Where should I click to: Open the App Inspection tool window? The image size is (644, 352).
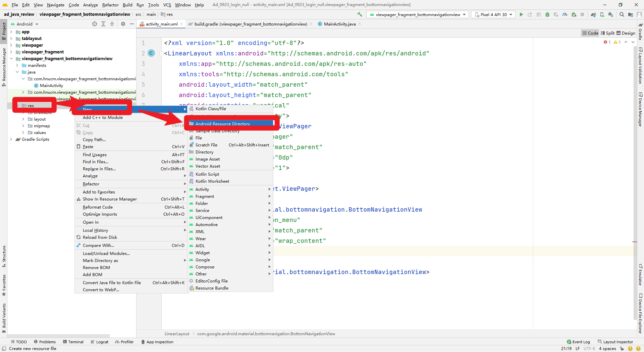(157, 342)
